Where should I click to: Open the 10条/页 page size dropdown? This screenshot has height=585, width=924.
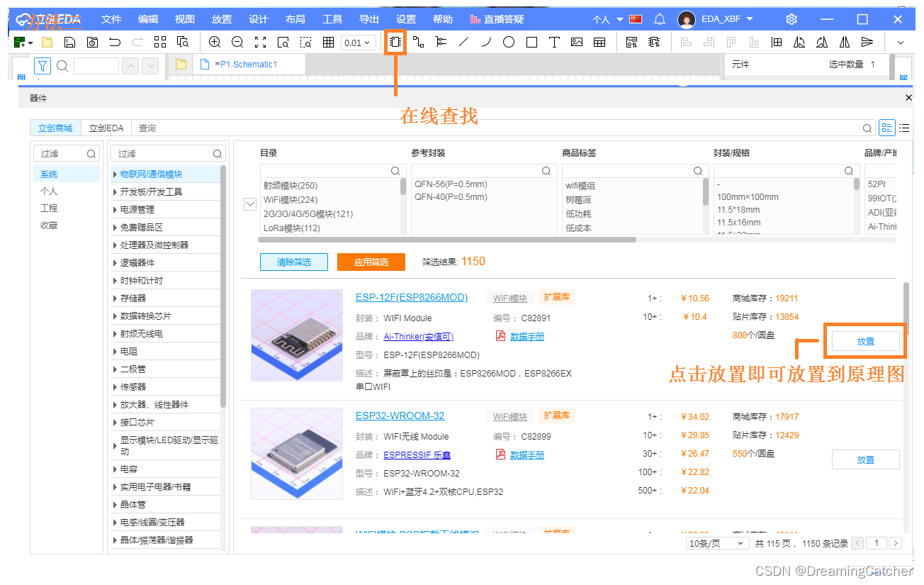[717, 543]
